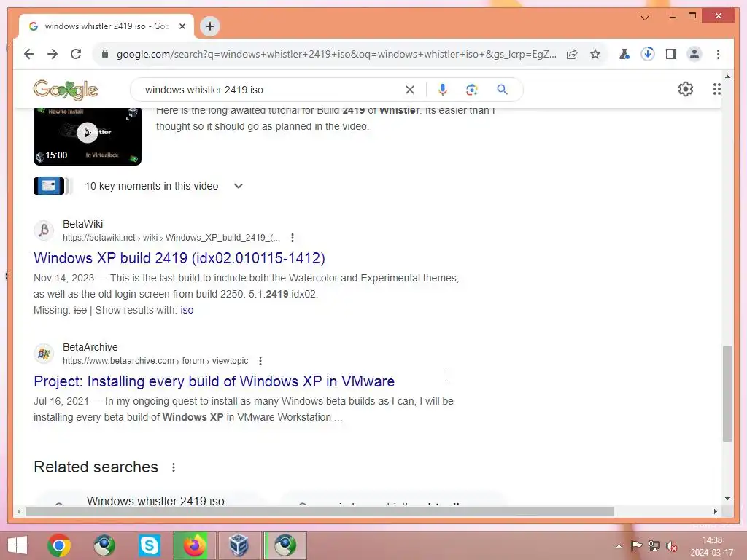
Task: Open Windows XP build 2419 result link
Action: (x=179, y=258)
